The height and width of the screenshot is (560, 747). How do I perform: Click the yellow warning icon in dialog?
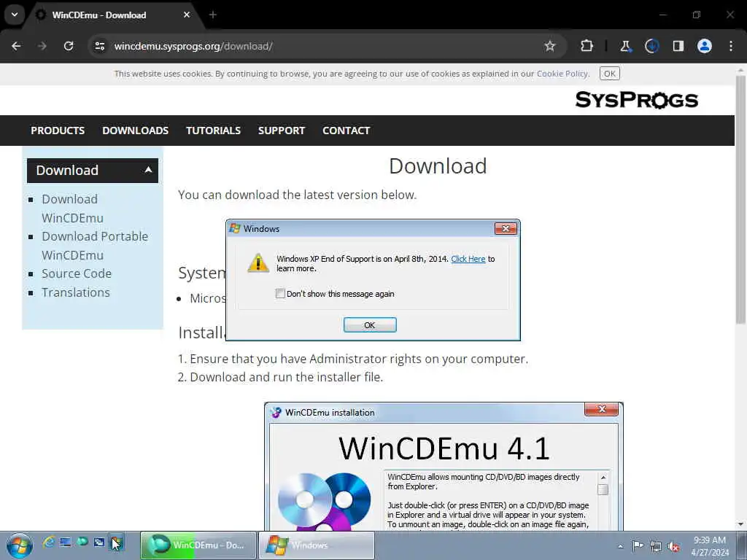click(258, 262)
